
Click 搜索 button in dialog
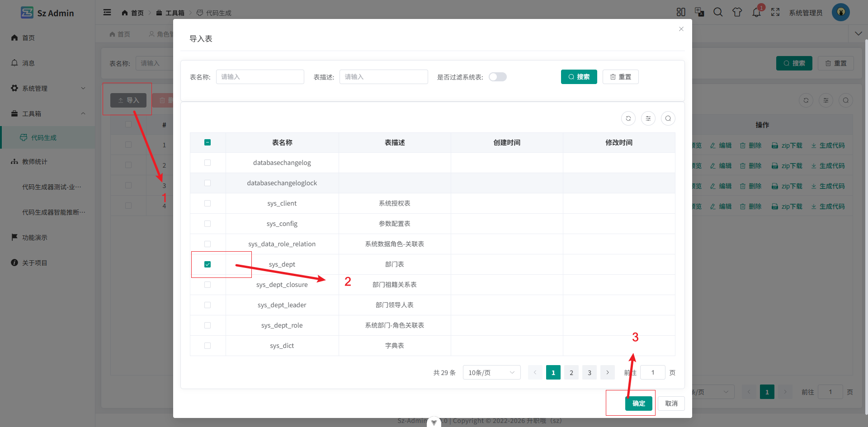(579, 77)
